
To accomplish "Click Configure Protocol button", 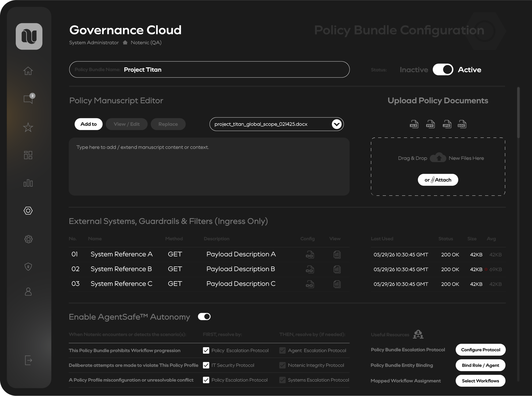I will (x=481, y=350).
